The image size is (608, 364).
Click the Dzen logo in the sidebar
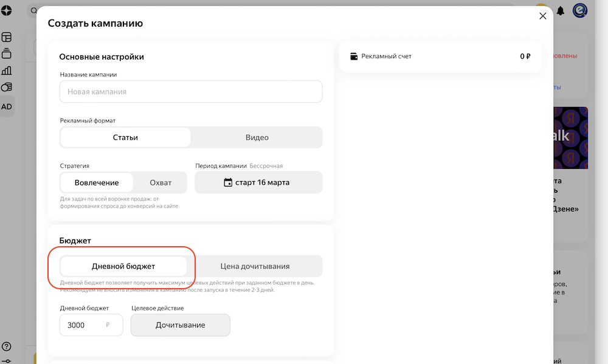[x=7, y=10]
